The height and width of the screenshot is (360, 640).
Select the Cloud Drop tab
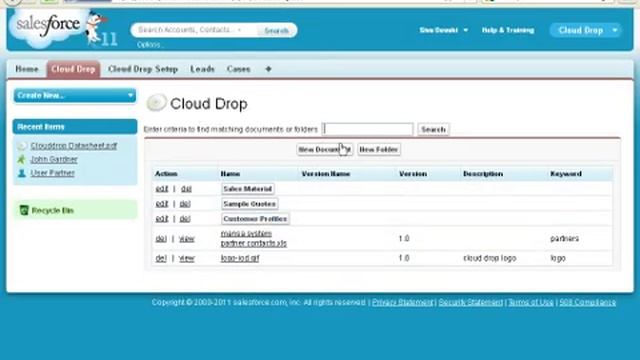tap(73, 69)
